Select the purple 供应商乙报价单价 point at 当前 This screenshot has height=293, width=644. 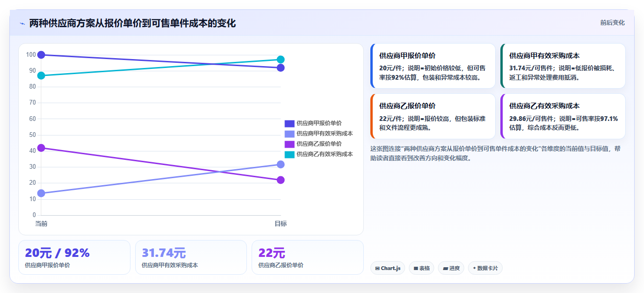[x=41, y=148]
